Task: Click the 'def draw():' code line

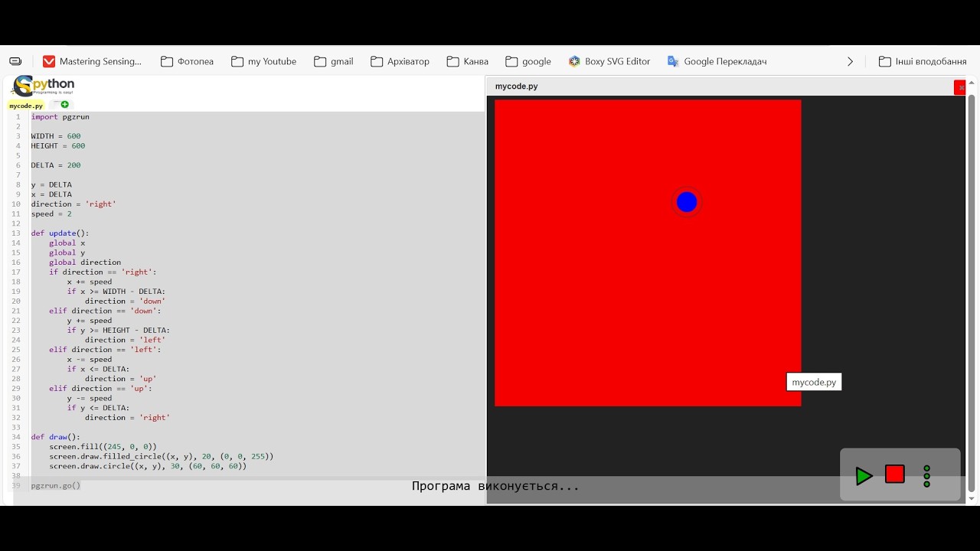Action: tap(56, 438)
